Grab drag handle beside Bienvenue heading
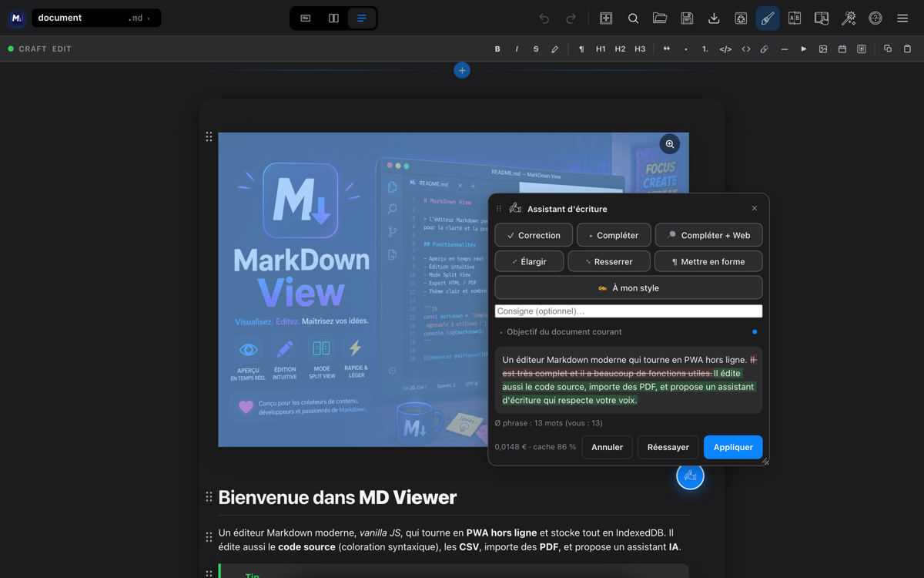Screen dimensions: 924x578 pos(209,497)
